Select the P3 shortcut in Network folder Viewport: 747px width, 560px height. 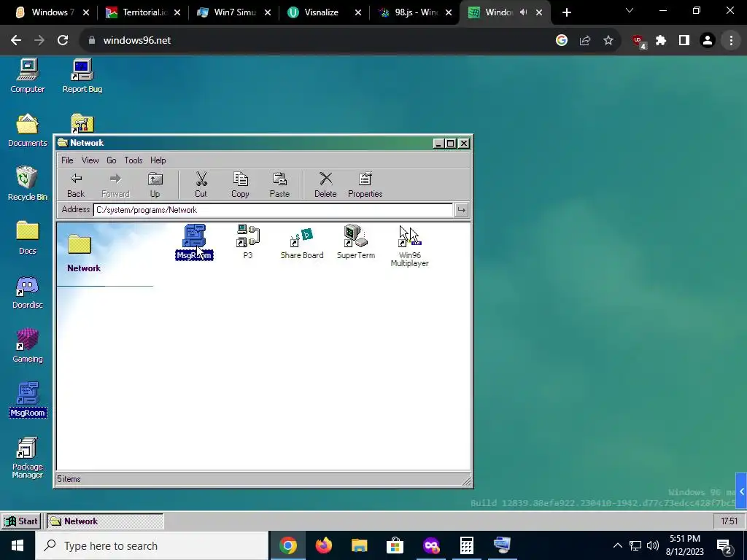click(248, 242)
